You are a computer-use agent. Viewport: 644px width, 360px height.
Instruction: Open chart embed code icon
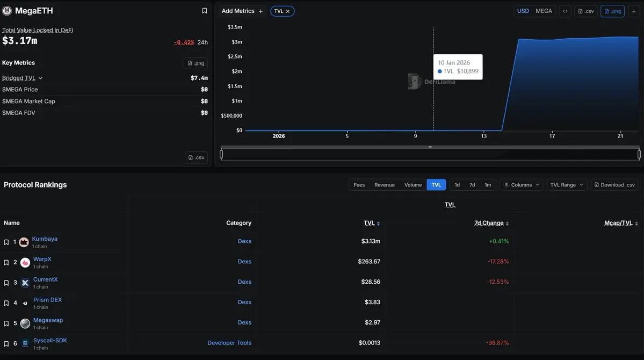click(565, 11)
